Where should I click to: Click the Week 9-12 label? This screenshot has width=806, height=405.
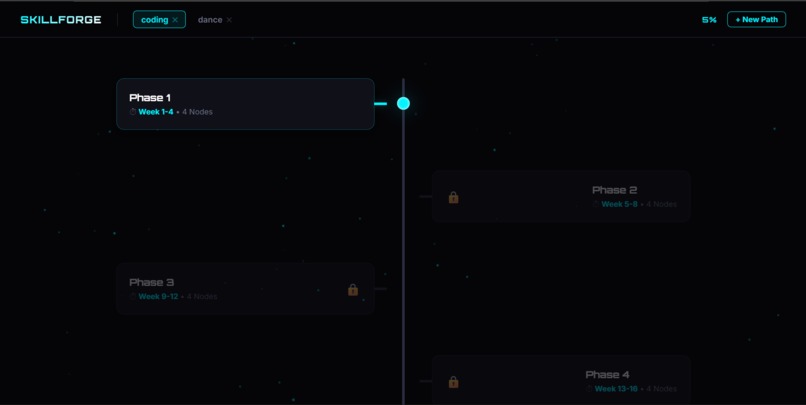pos(158,297)
